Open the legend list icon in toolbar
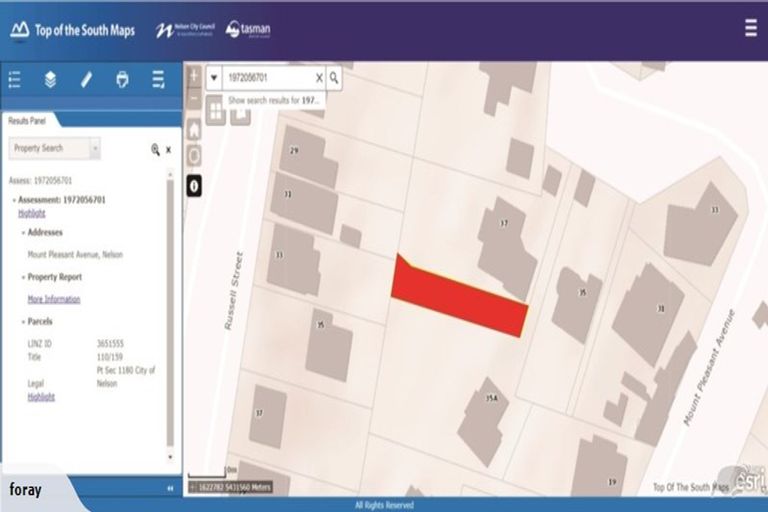Viewport: 768px width, 512px height. [x=14, y=80]
